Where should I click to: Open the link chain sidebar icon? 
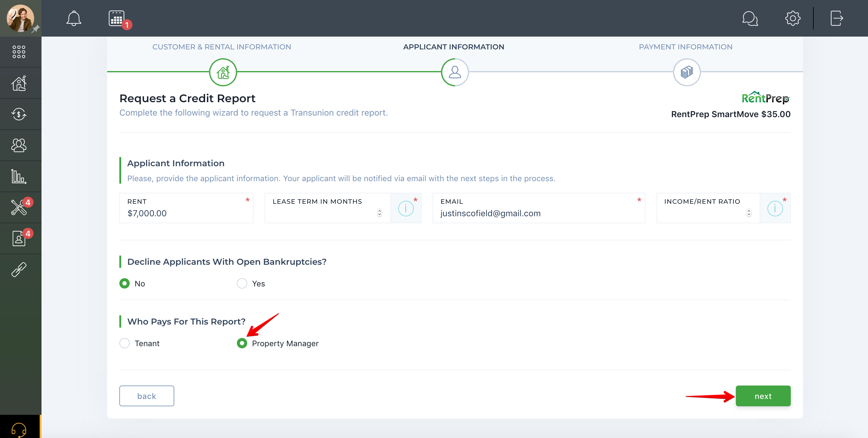point(19,270)
